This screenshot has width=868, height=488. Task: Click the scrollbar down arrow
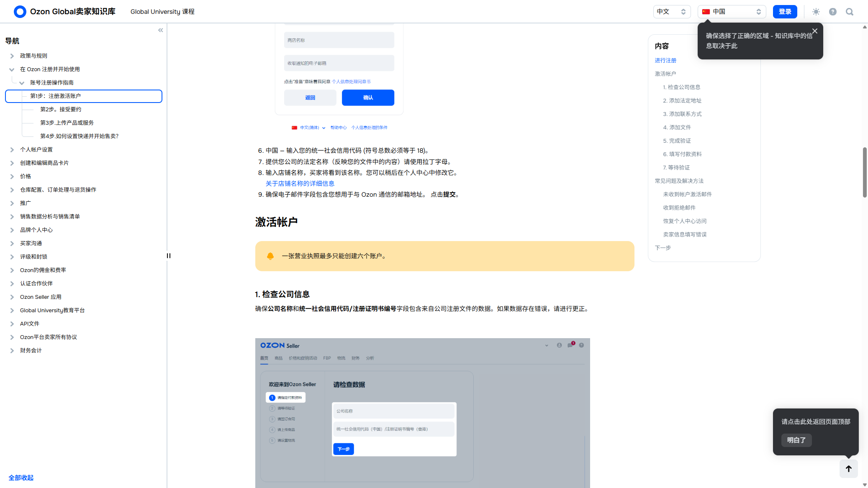(865, 485)
